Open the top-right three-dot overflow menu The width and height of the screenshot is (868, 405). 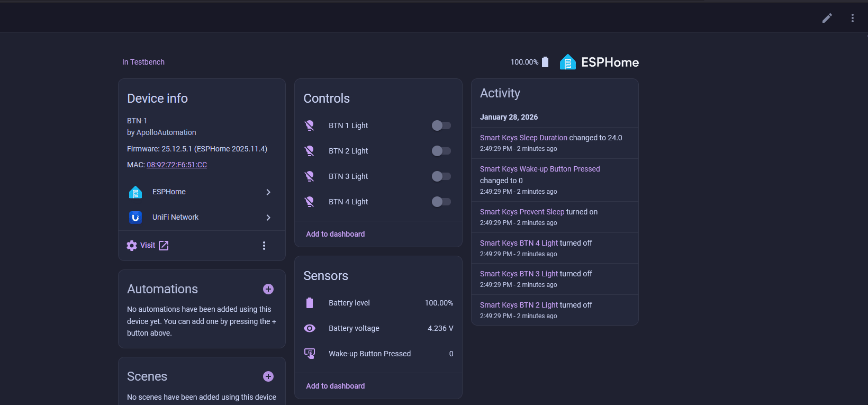tap(852, 18)
